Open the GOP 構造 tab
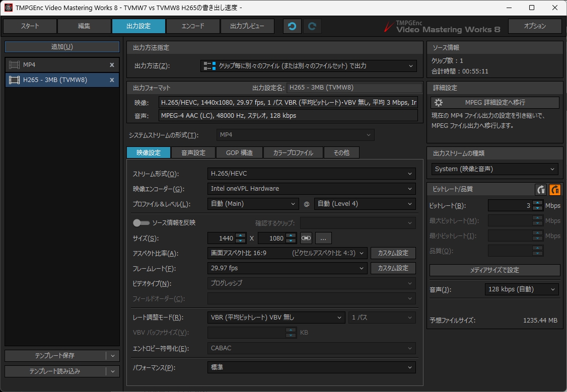 coord(239,153)
